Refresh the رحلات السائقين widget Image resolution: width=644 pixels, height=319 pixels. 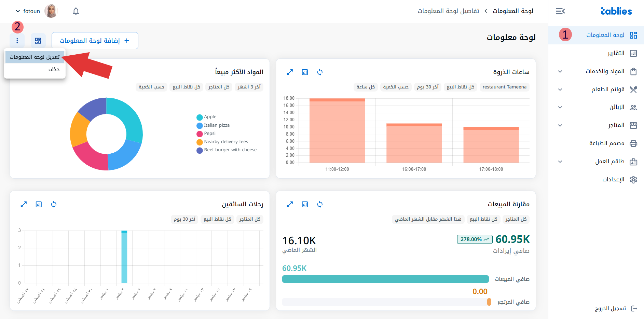(54, 204)
